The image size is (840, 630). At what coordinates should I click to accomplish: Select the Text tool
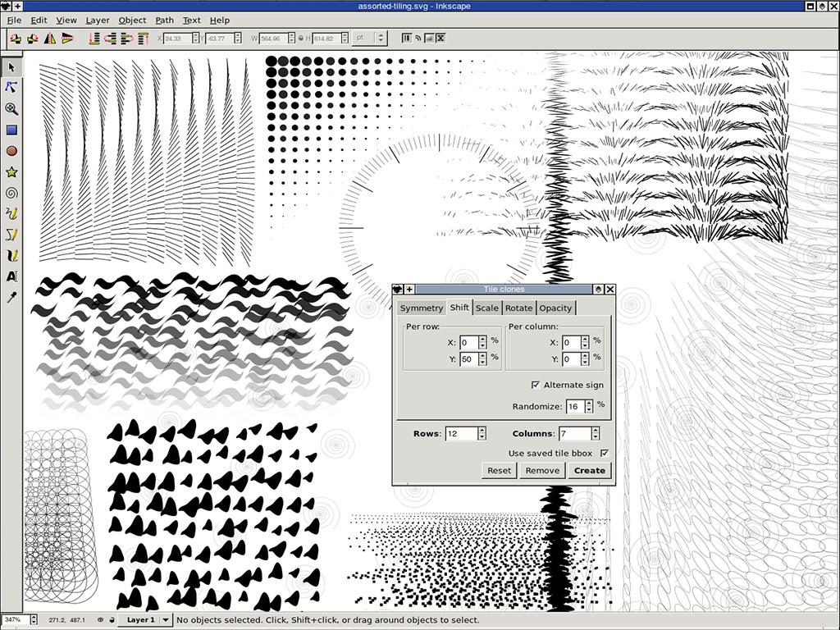(11, 276)
